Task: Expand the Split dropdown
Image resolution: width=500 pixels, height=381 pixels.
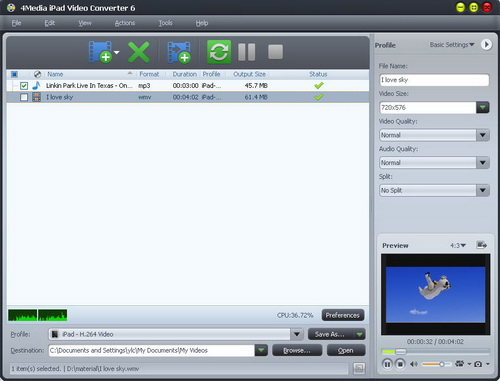Action: click(x=482, y=190)
